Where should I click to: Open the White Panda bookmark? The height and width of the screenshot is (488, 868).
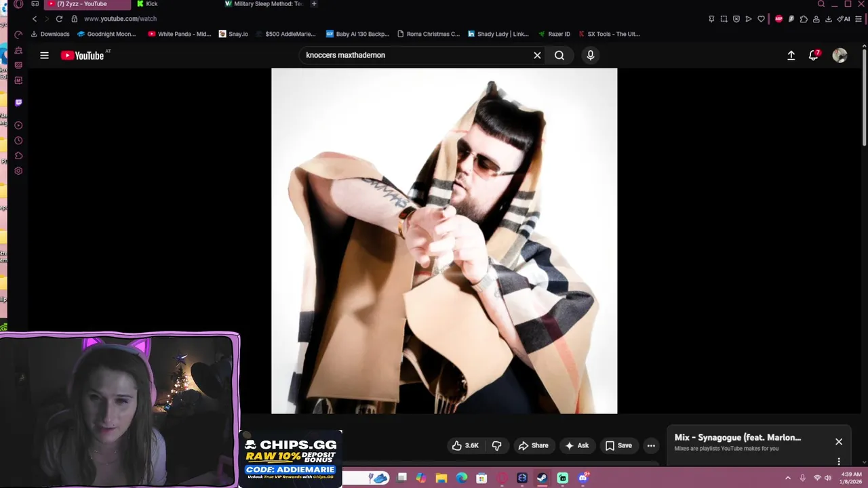180,34
